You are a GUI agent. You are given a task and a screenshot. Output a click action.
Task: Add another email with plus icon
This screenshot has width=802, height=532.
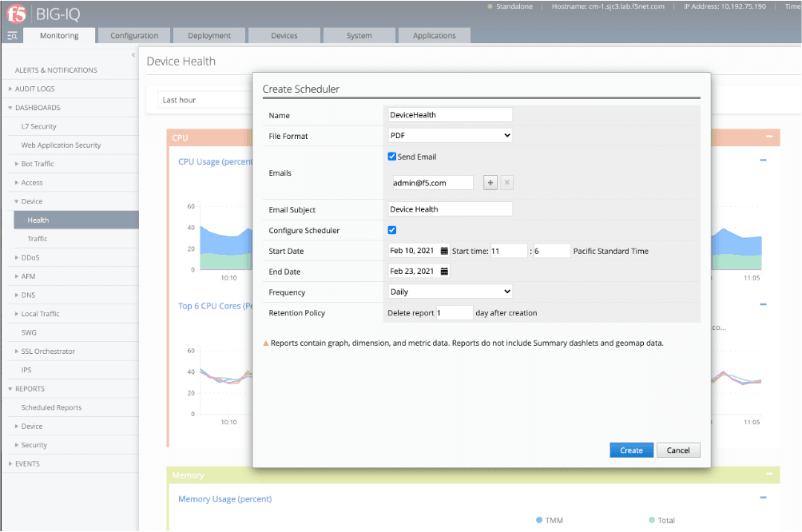(x=490, y=183)
